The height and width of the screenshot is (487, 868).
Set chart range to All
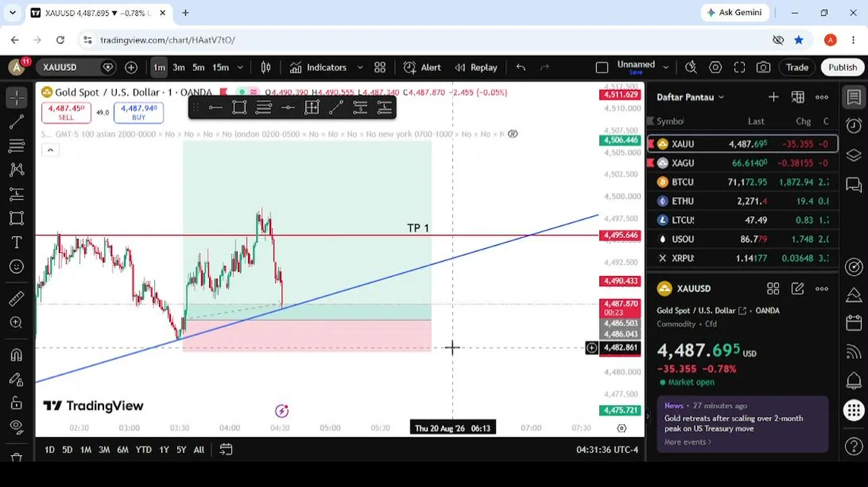(x=199, y=449)
